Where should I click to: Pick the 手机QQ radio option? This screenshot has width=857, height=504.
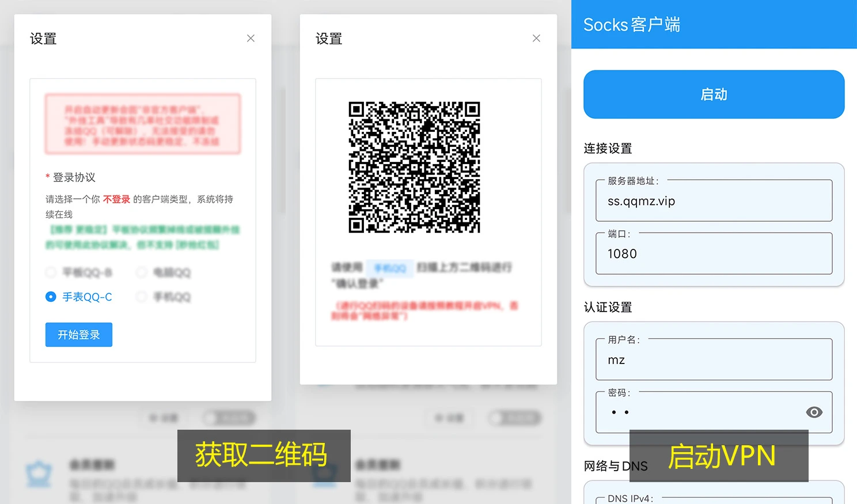click(x=142, y=297)
